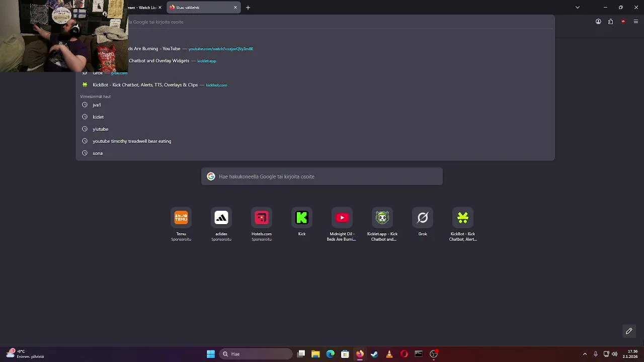This screenshot has height=362, width=644.
Task: Open Task View from the taskbar
Action: 301,354
